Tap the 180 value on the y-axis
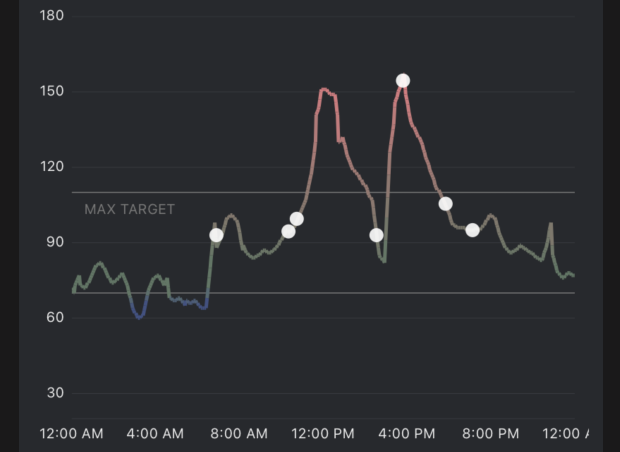 coord(51,17)
